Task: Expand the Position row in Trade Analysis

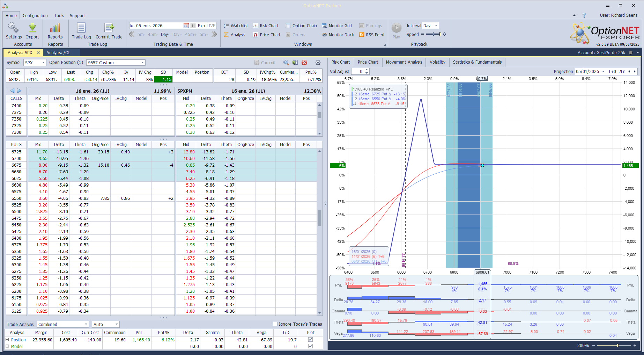Action: pos(7,340)
